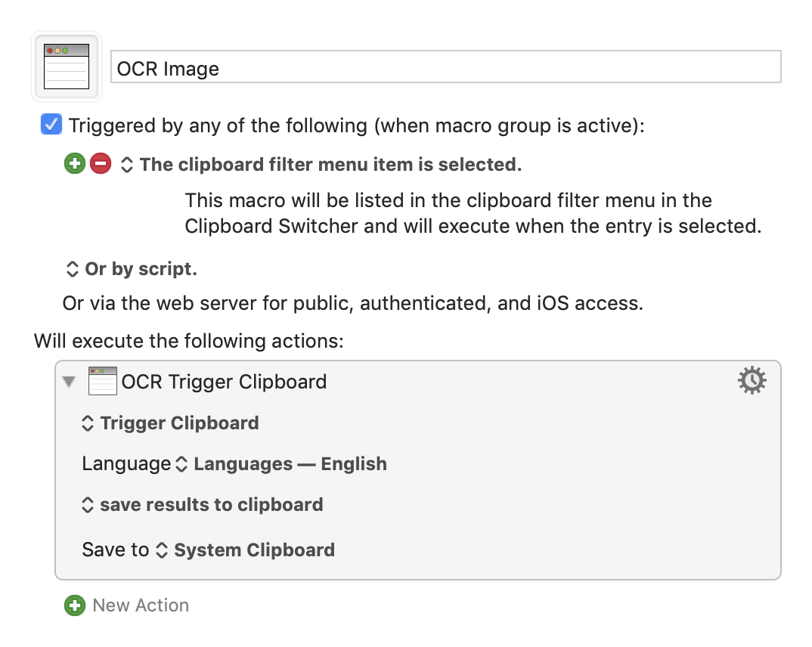Open the action gear menu
The image size is (812, 647).
[752, 381]
